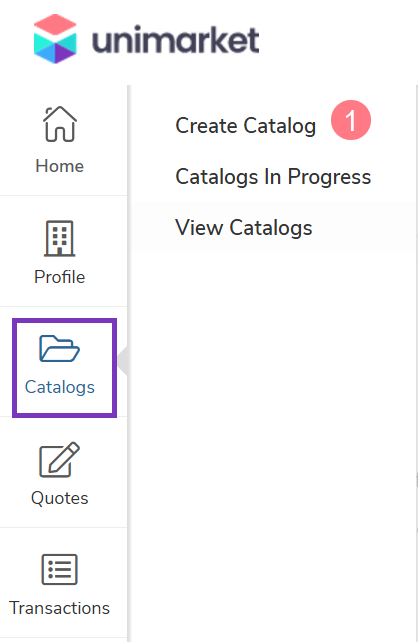Click the Home house icon

(x=60, y=124)
